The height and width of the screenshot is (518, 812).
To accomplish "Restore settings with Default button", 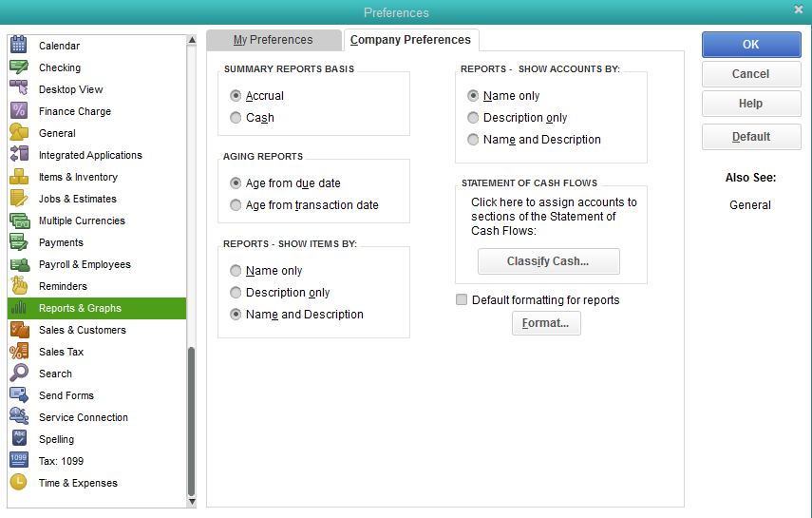I will pos(751,137).
